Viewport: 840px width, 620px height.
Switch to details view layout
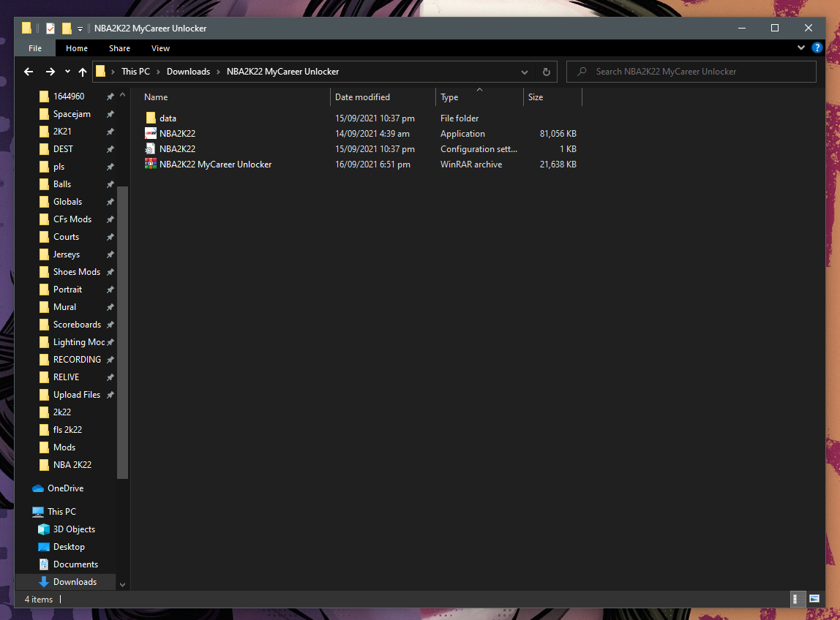(x=797, y=599)
